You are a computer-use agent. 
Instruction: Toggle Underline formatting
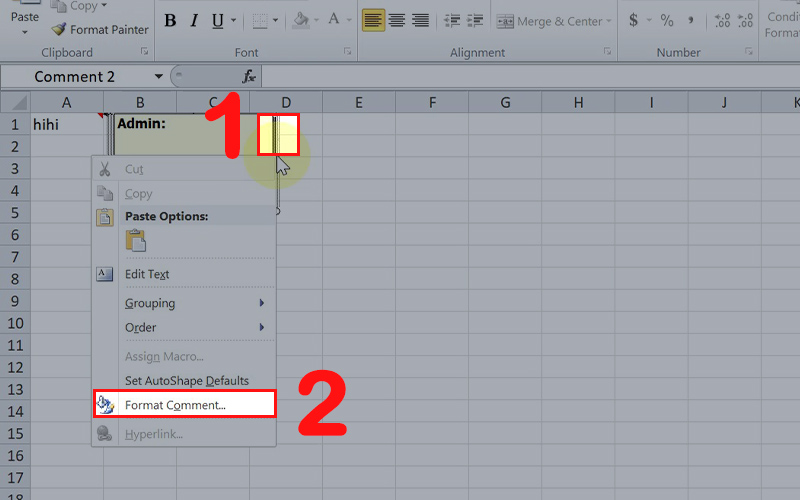[217, 20]
